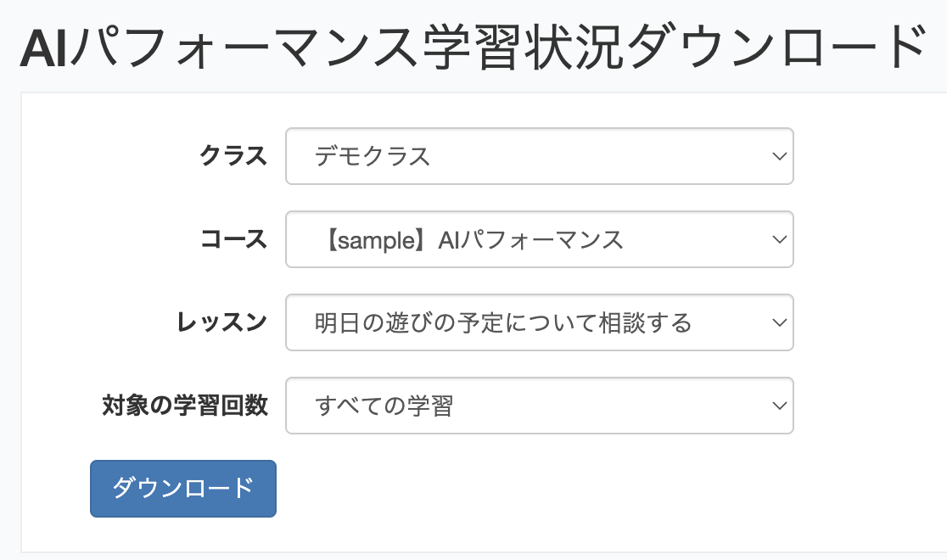
Task: Open the 対象の学習回数 dropdown showing すべての学習
Action: coord(539,406)
